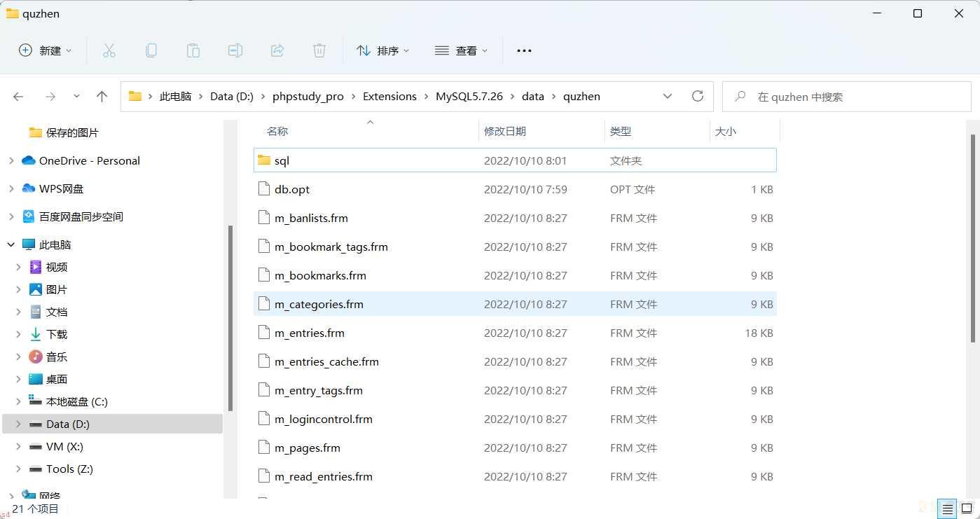Select the m_read_entries.frm file
Viewport: 980px width, 519px height.
tap(515, 476)
